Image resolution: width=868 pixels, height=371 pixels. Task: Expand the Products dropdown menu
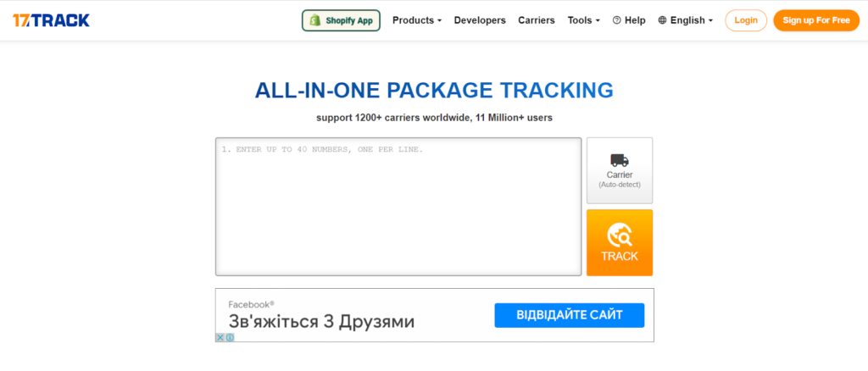point(417,20)
